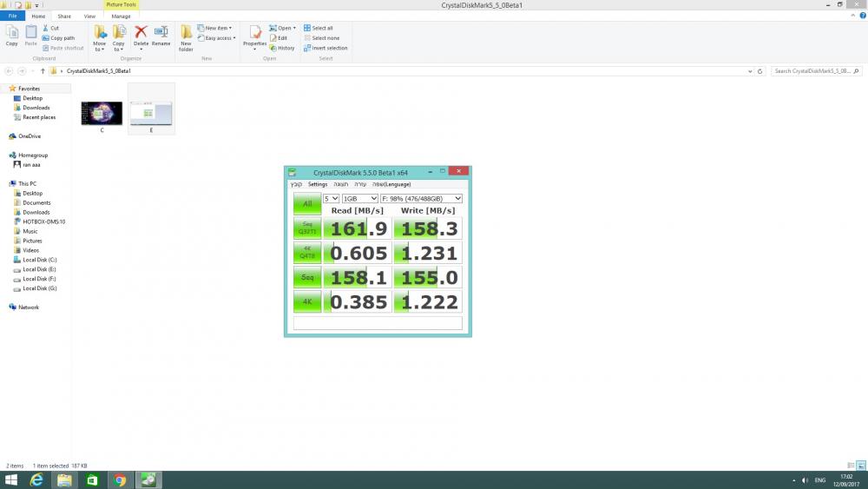Create a New folder from the ribbon
This screenshot has height=489, width=868.
point(186,38)
